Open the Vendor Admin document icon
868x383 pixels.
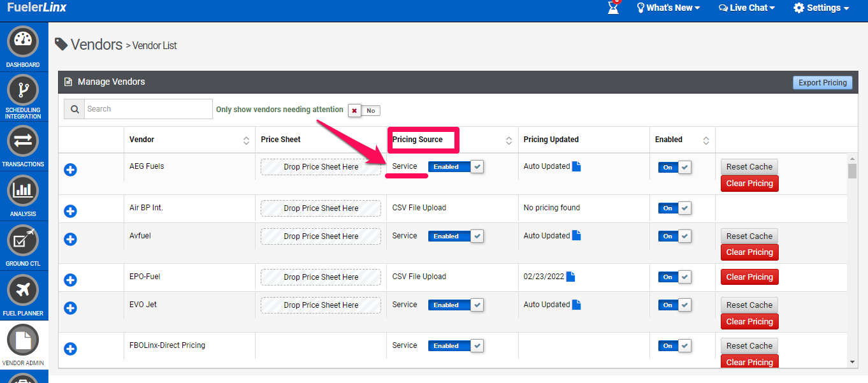(23, 340)
